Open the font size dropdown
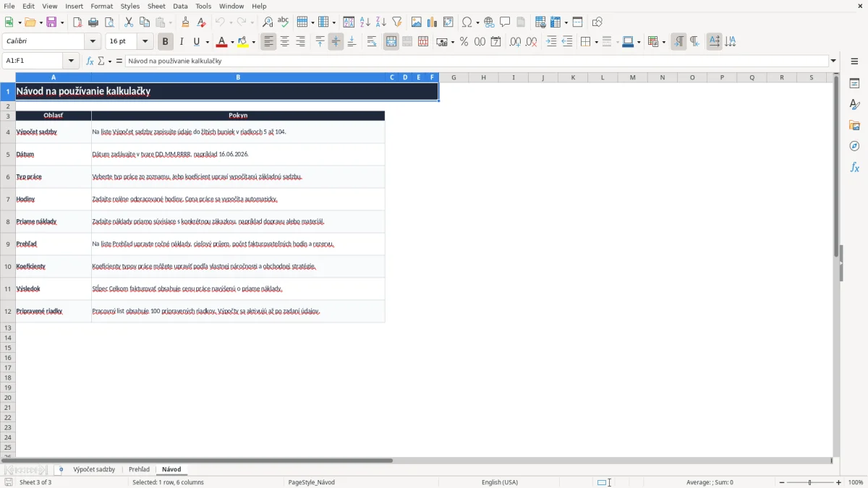The width and height of the screenshot is (868, 488). (x=145, y=42)
